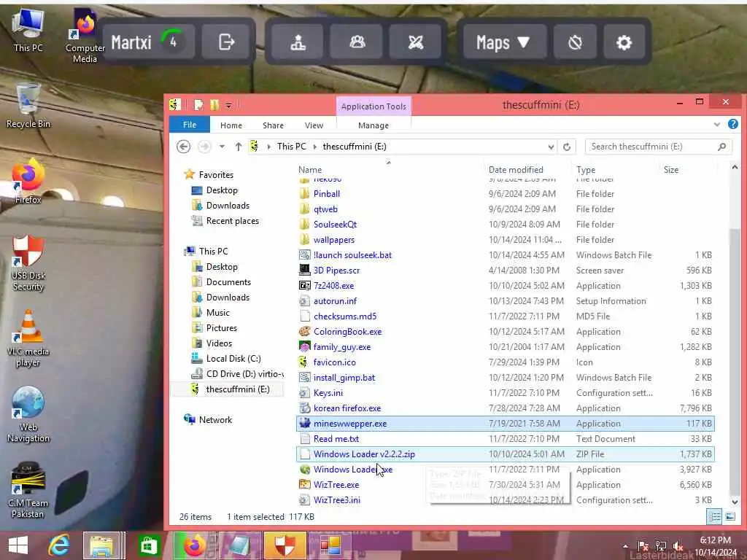Toggle the crossed-out circle overlay button
Viewport: 747px width, 560px height.
tap(575, 42)
